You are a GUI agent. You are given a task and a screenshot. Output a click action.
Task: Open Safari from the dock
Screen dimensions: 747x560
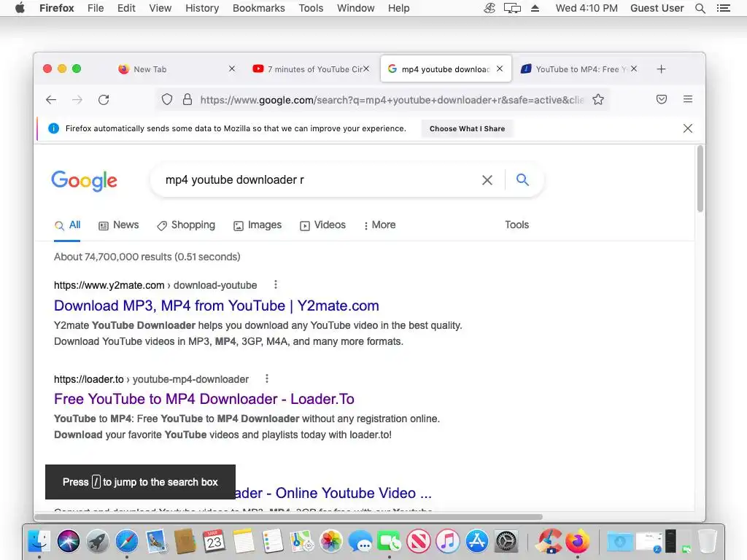click(126, 541)
